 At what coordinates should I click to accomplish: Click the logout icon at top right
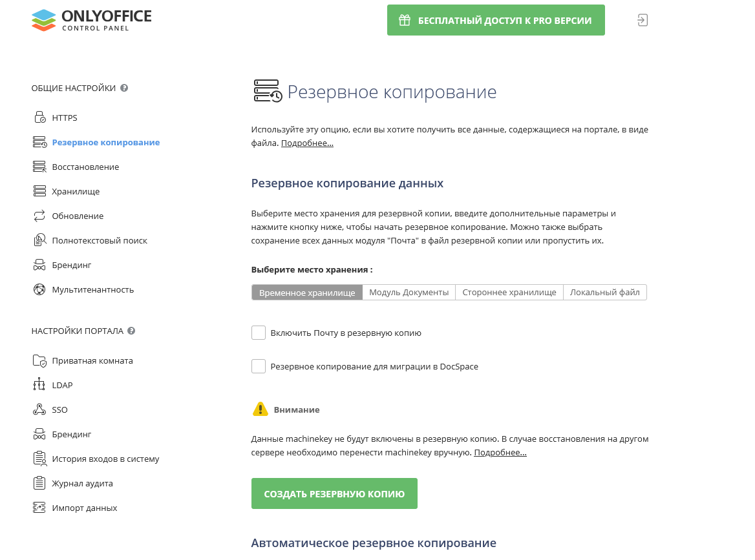pyautogui.click(x=642, y=20)
